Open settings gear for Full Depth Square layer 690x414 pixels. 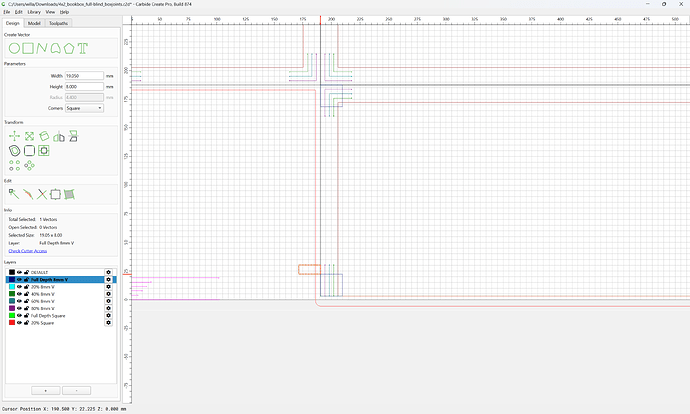click(108, 315)
